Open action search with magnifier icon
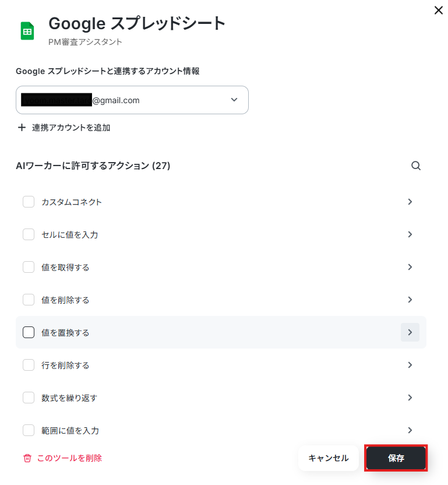448x485 pixels. (x=416, y=166)
